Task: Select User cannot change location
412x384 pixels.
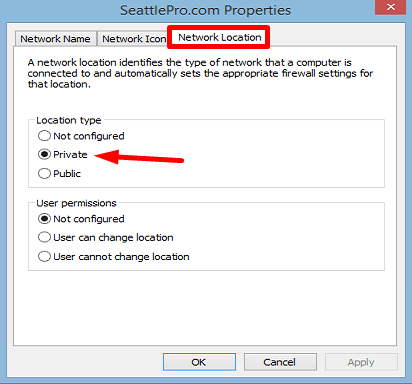Action: pos(114,257)
